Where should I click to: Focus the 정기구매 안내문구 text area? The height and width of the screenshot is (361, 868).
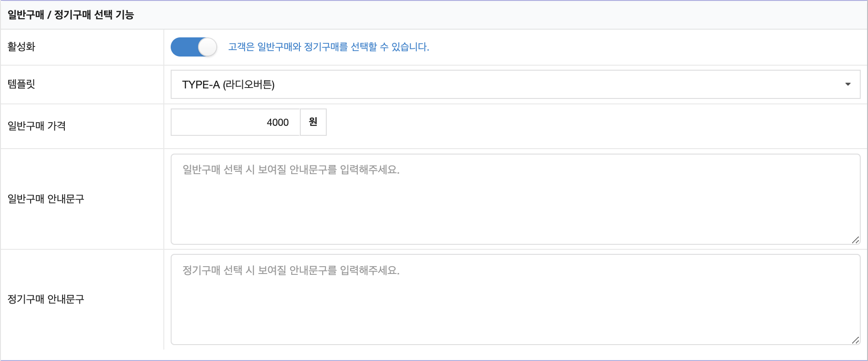[515, 305]
